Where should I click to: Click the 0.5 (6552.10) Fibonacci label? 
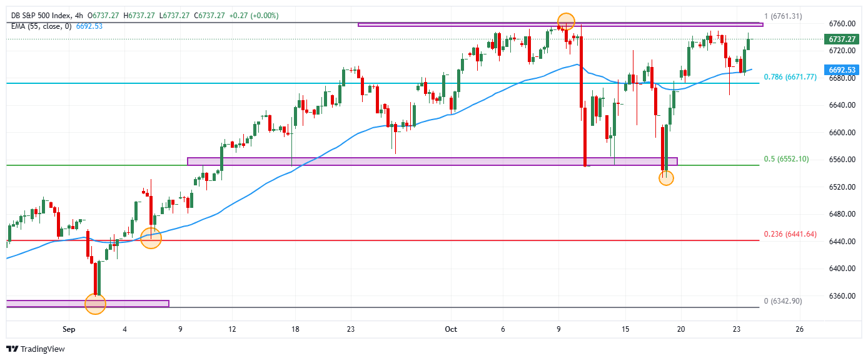pyautogui.click(x=786, y=159)
